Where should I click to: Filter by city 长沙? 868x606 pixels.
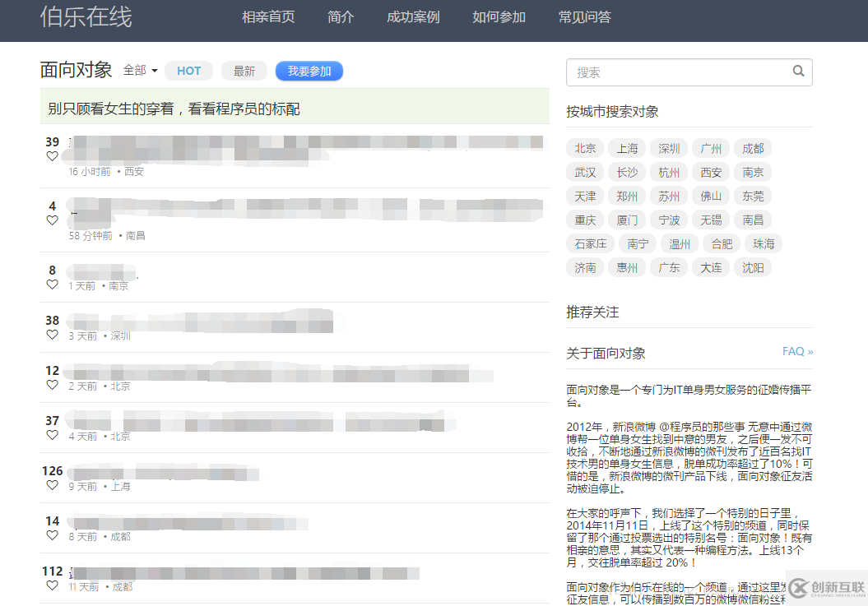click(x=627, y=172)
